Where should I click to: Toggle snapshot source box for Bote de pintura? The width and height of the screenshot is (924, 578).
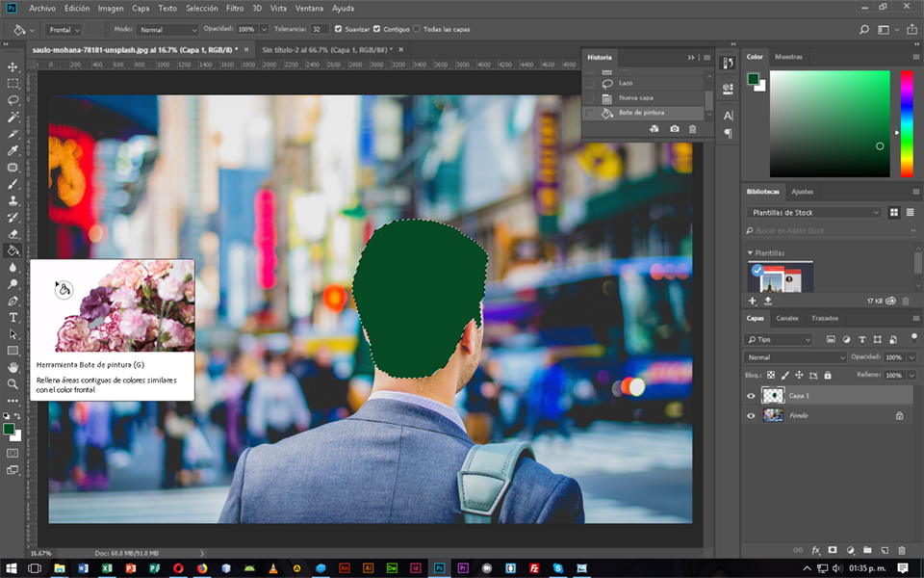pyautogui.click(x=589, y=113)
